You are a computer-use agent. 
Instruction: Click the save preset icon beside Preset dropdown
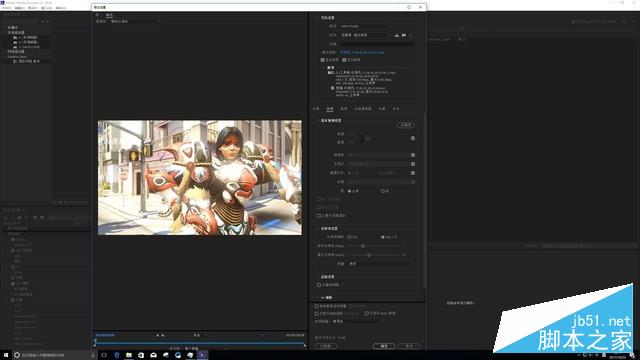pyautogui.click(x=396, y=36)
